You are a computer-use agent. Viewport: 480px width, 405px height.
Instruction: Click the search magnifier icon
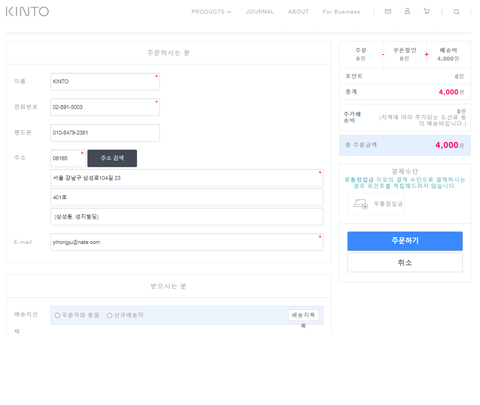[456, 12]
